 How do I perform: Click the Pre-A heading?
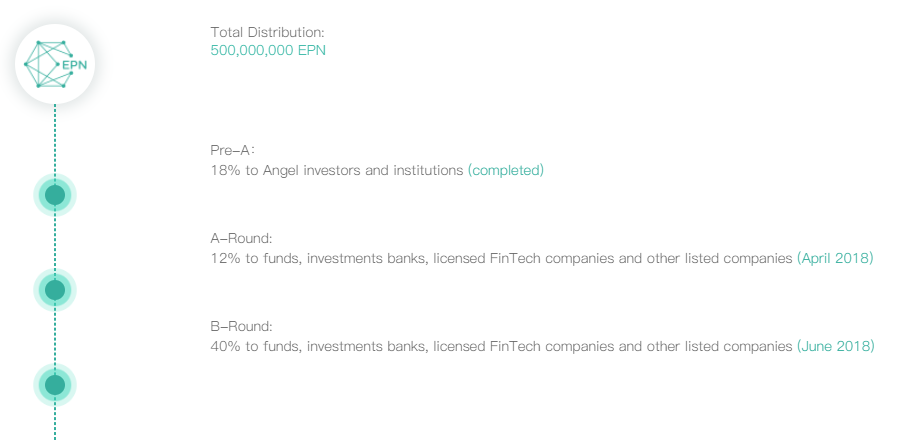click(233, 151)
